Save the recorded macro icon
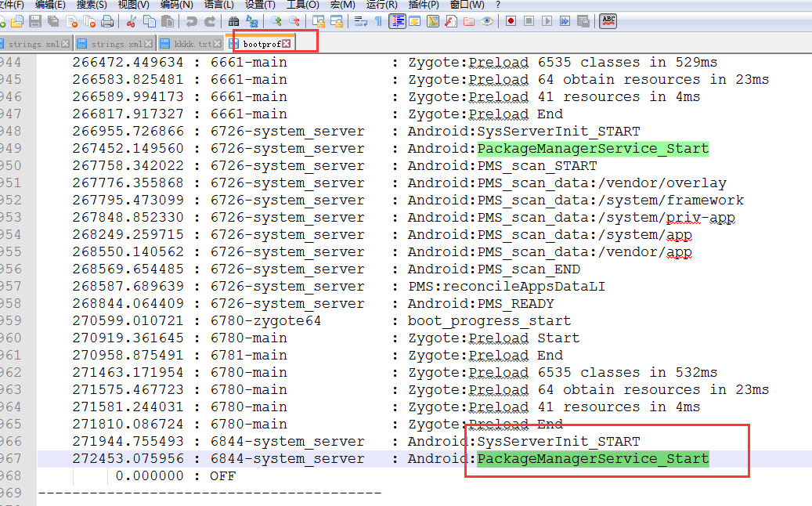Viewport: 812px width, 506px height. (x=583, y=21)
